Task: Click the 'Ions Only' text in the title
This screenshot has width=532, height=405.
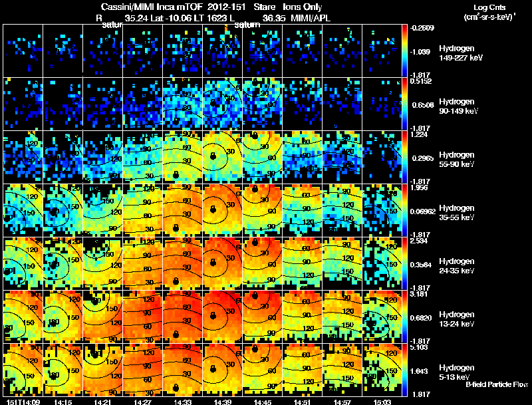Action: [303, 7]
